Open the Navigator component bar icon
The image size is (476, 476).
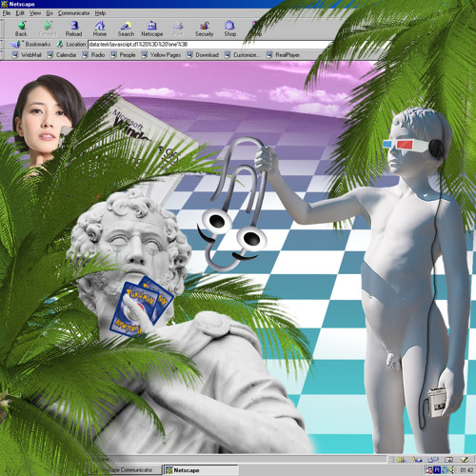[402, 459]
